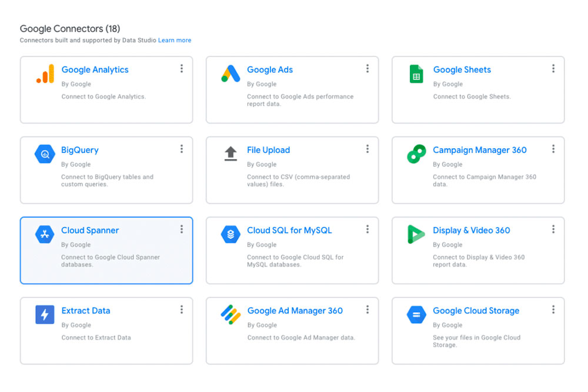588x392 pixels.
Task: Open the Google Analytics card options menu
Action: 182,69
